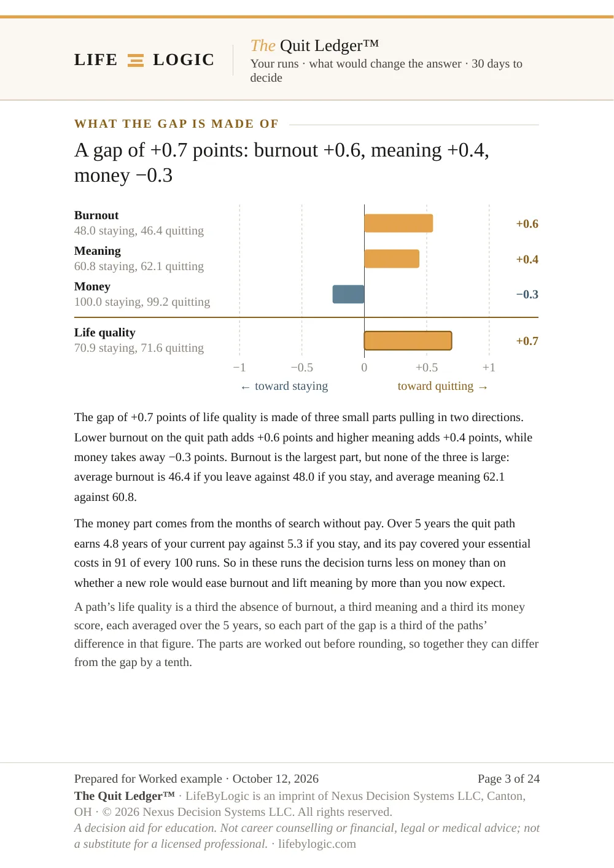Click the outlined Life quality bar
The width and height of the screenshot is (614, 868).
coord(408,341)
